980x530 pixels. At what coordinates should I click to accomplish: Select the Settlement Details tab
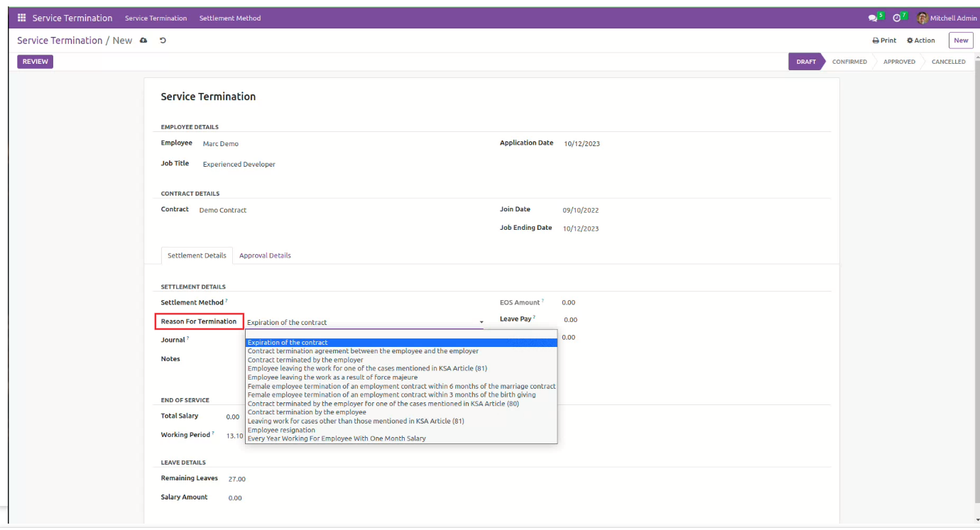point(197,255)
